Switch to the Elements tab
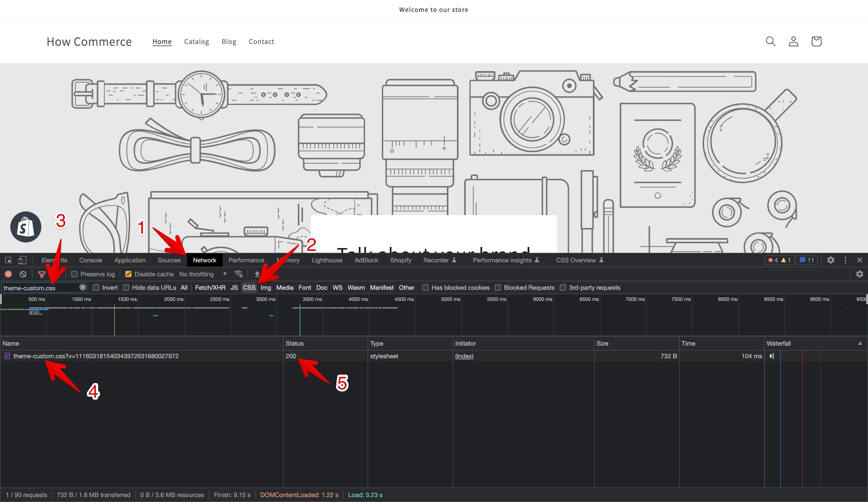The width and height of the screenshot is (868, 502). point(54,260)
